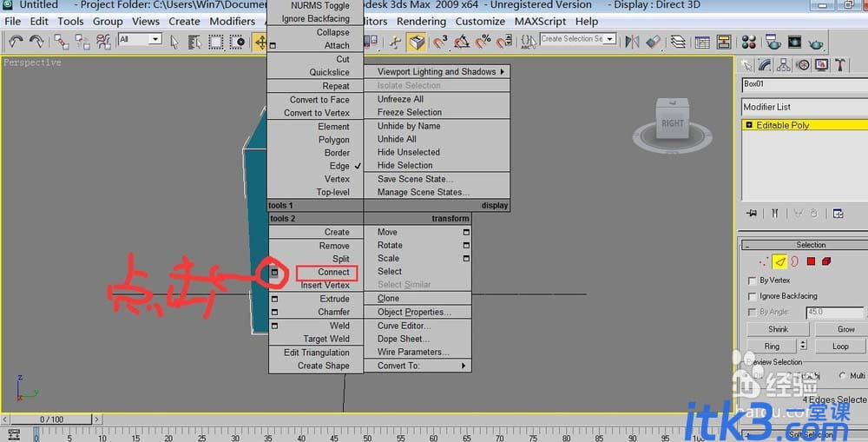Viewport: 868px width, 442px height.
Task: Click the Align tool icon
Action: [x=654, y=42]
